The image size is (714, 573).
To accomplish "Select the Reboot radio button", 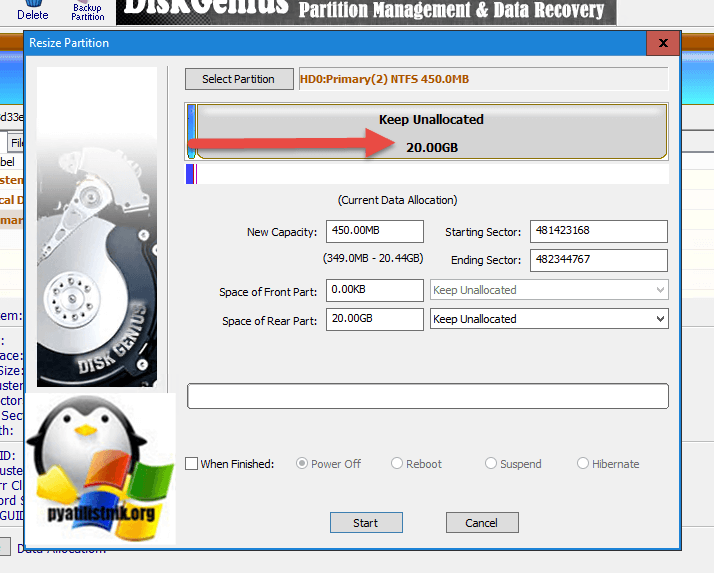I will (x=397, y=464).
